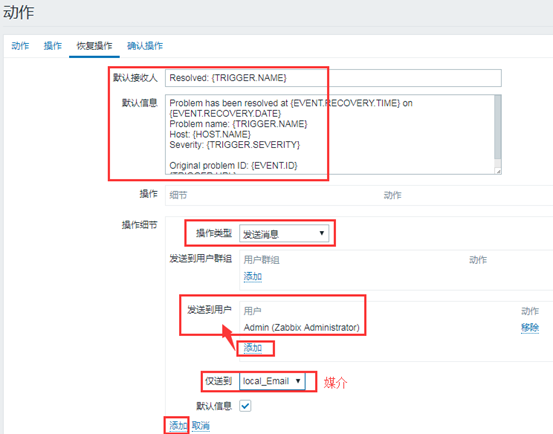Click the 用户 column header
This screenshot has width=553, height=434.
click(252, 311)
